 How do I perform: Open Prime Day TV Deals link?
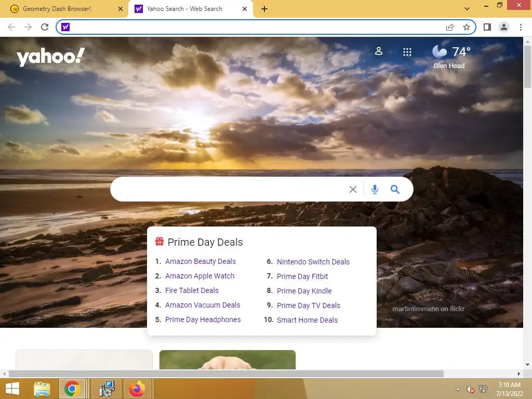click(309, 305)
